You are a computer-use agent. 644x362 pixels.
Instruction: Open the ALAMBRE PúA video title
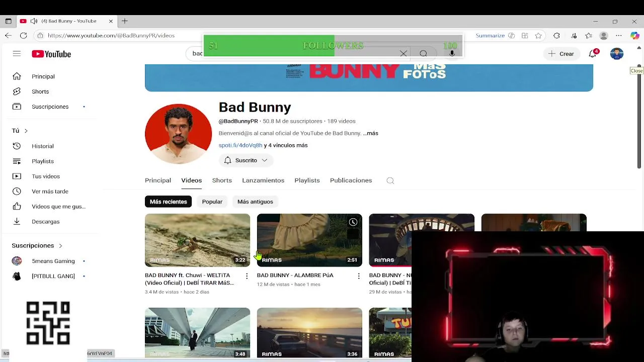pyautogui.click(x=295, y=276)
